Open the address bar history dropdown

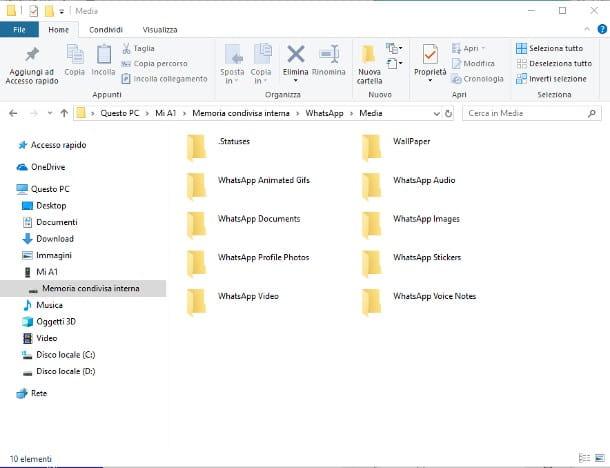[x=436, y=113]
